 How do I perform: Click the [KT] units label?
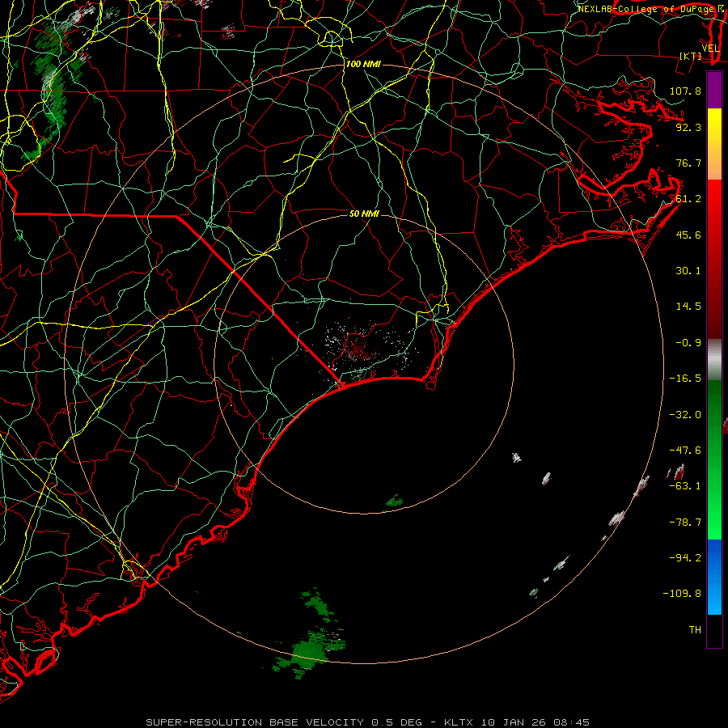[691, 56]
